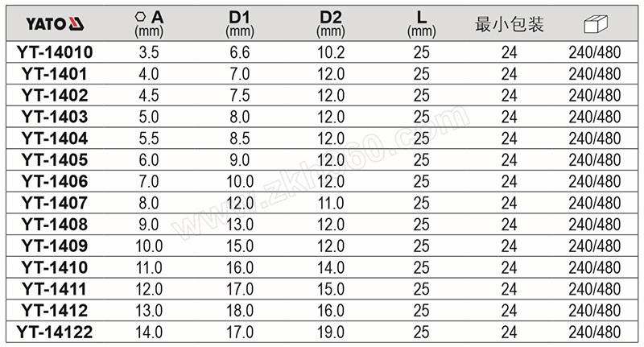Select model YT-14122 in last row
Image resolution: width=644 pixels, height=347 pixels.
click(x=55, y=332)
